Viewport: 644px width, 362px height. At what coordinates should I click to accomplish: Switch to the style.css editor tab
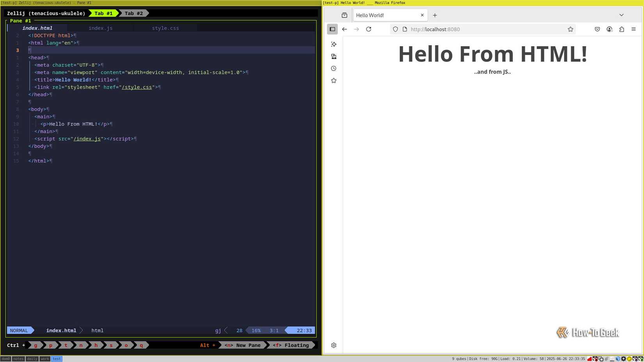pyautogui.click(x=165, y=28)
